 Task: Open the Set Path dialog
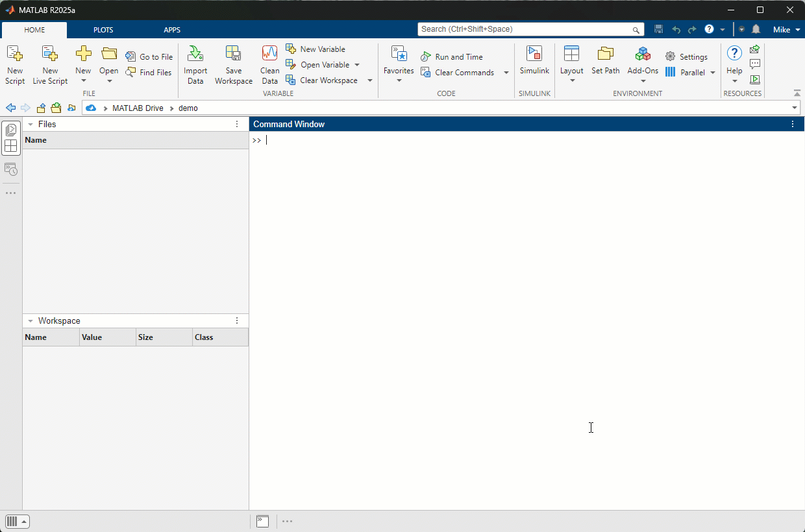coord(605,61)
